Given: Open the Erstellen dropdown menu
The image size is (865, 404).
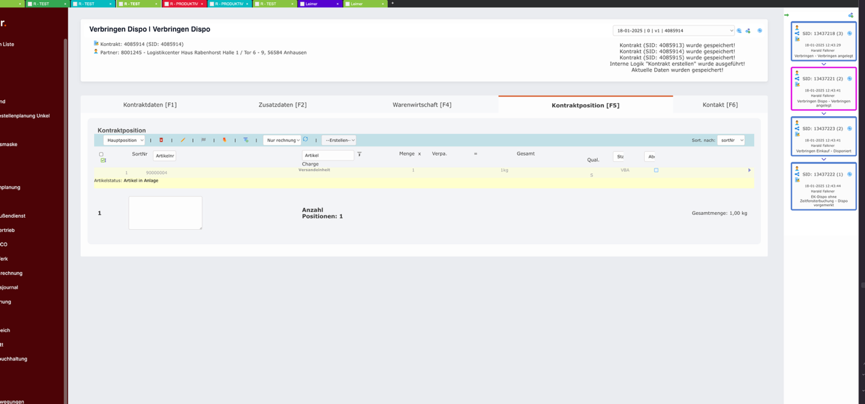Looking at the screenshot, I should tap(339, 140).
